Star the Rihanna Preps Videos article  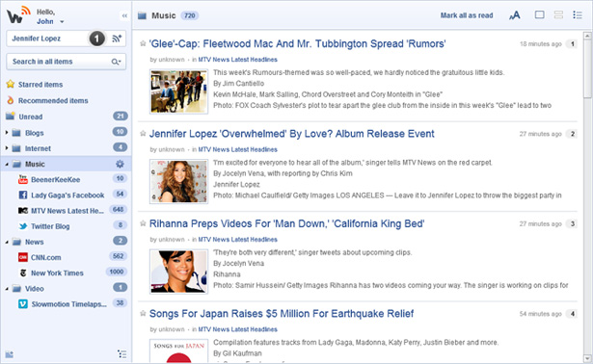(143, 223)
